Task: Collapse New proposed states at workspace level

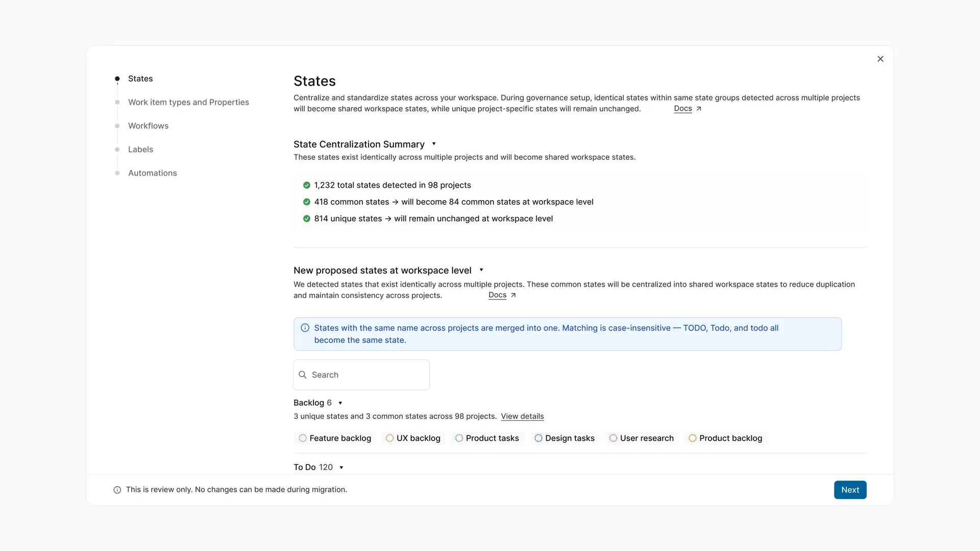Action: click(481, 270)
